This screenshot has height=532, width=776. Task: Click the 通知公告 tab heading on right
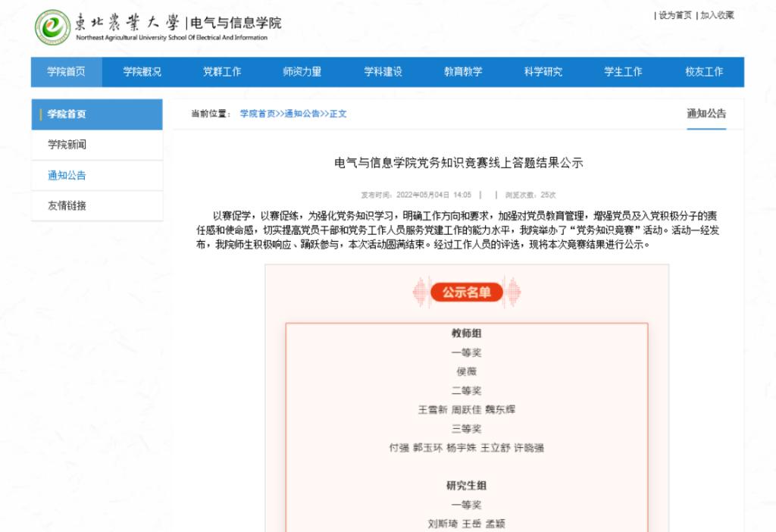click(706, 114)
